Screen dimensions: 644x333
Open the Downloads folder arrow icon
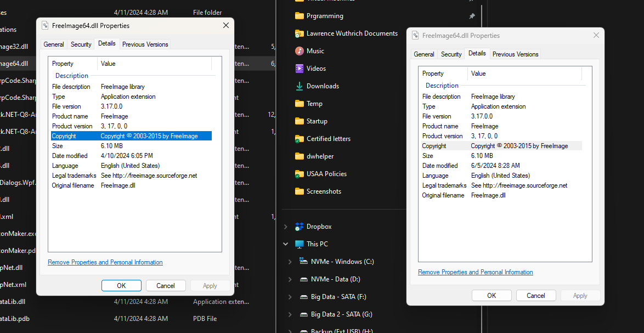299,86
